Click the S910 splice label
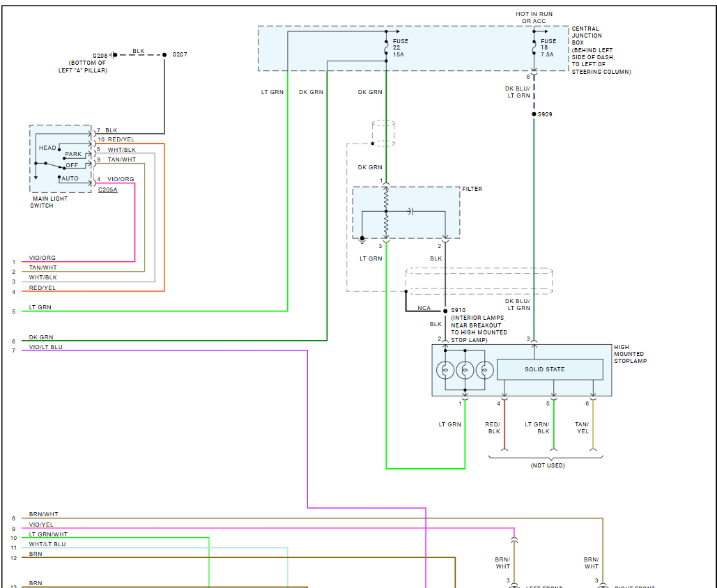The height and width of the screenshot is (588, 717). [x=458, y=310]
